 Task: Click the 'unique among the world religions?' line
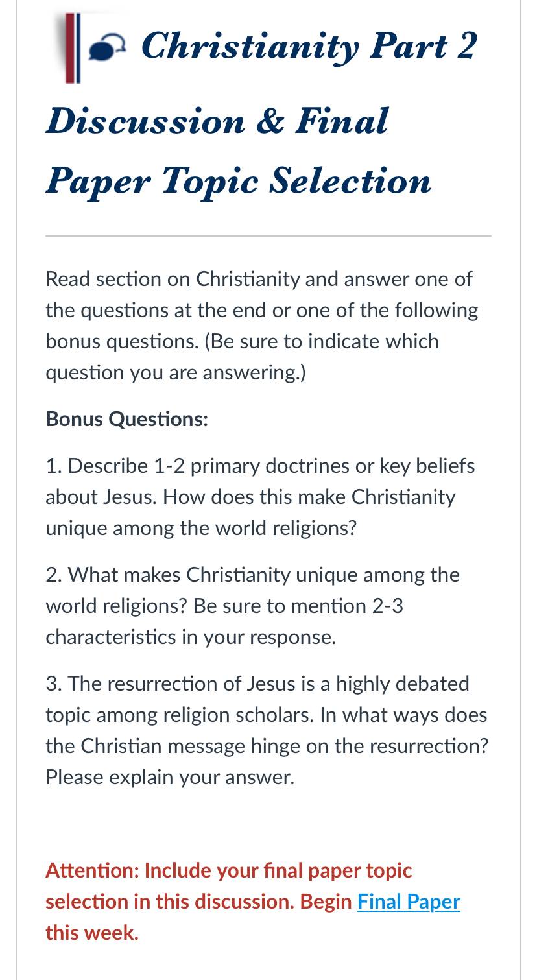[x=201, y=528]
